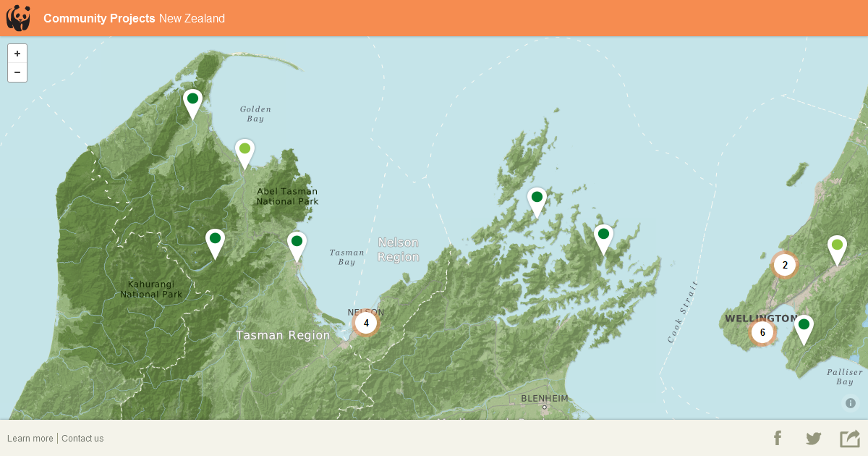868x456 pixels.
Task: Expand the cluster of 6 projects at Wellington
Action: click(x=762, y=332)
